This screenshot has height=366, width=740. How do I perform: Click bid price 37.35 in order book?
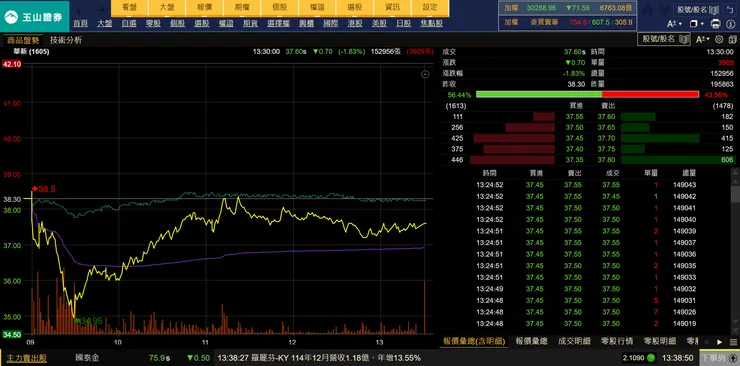(x=574, y=160)
